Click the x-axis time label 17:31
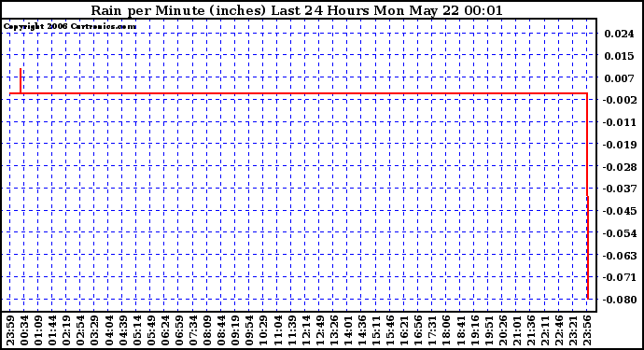 pyautogui.click(x=432, y=331)
